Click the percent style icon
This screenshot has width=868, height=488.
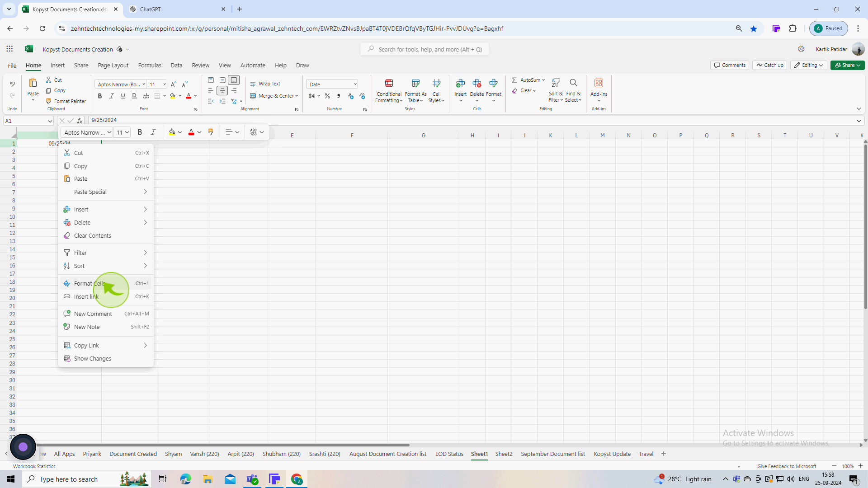tap(327, 96)
